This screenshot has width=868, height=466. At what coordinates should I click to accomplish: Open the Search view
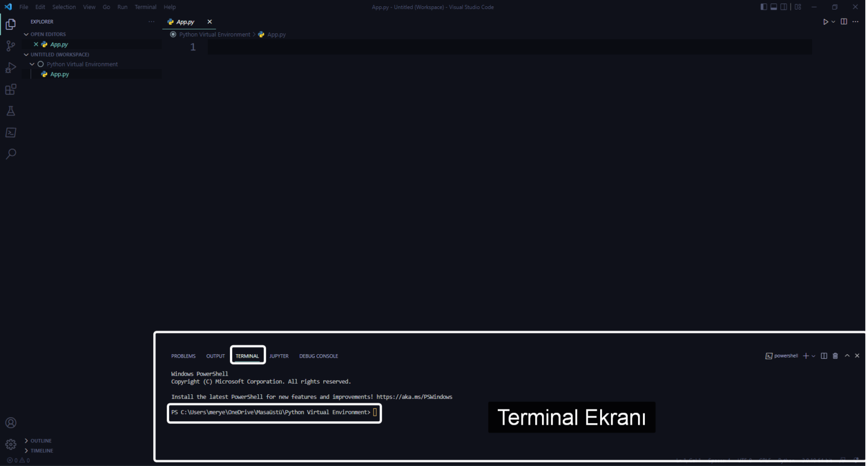[x=10, y=154]
